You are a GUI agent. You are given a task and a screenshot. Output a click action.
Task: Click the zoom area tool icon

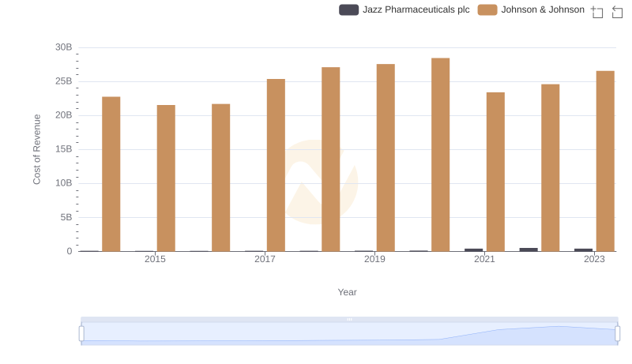597,12
